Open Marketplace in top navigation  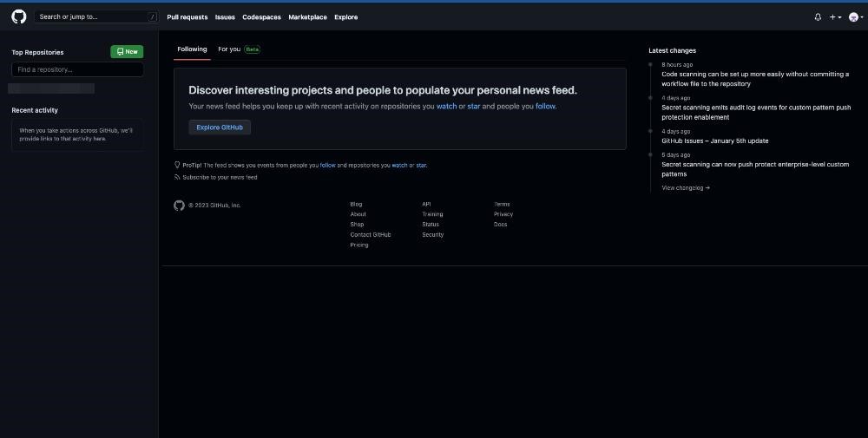[x=307, y=17]
